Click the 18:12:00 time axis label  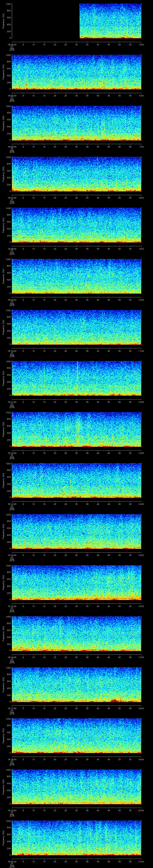(12, 453)
